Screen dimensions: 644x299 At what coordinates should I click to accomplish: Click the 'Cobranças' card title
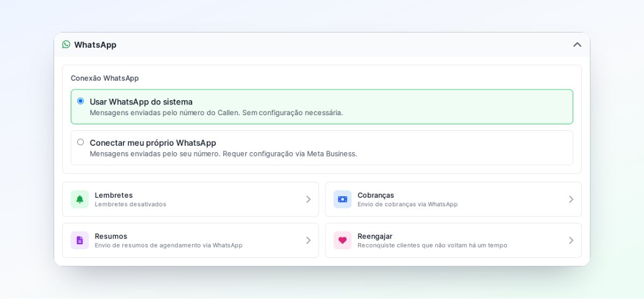coord(376,195)
